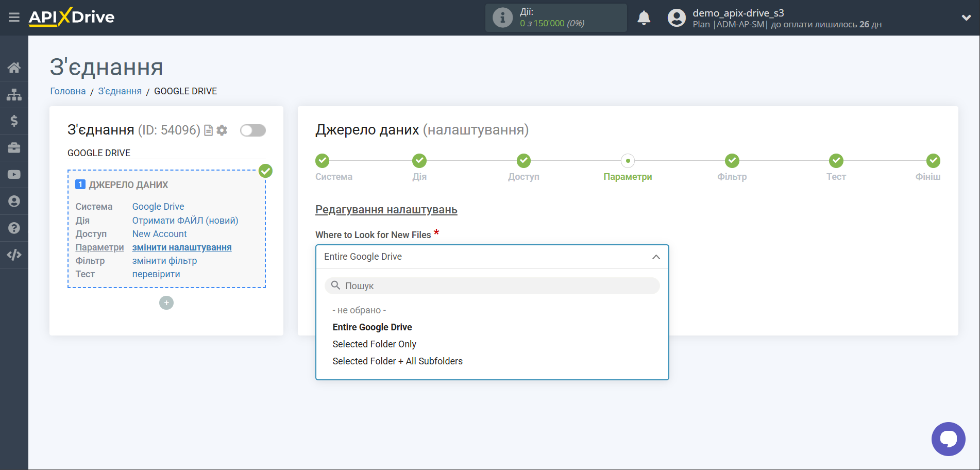Select the '- не обрано -' option
This screenshot has width=980, height=470.
359,310
